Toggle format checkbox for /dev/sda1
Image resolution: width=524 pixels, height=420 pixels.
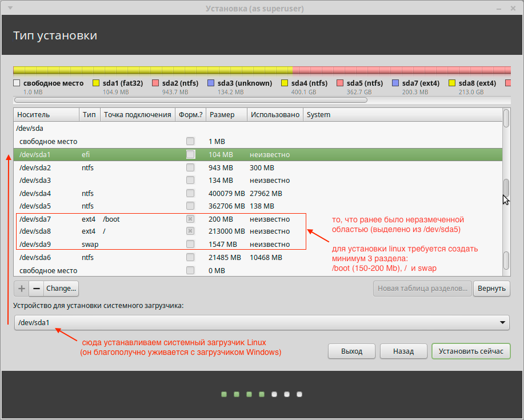pyautogui.click(x=190, y=154)
